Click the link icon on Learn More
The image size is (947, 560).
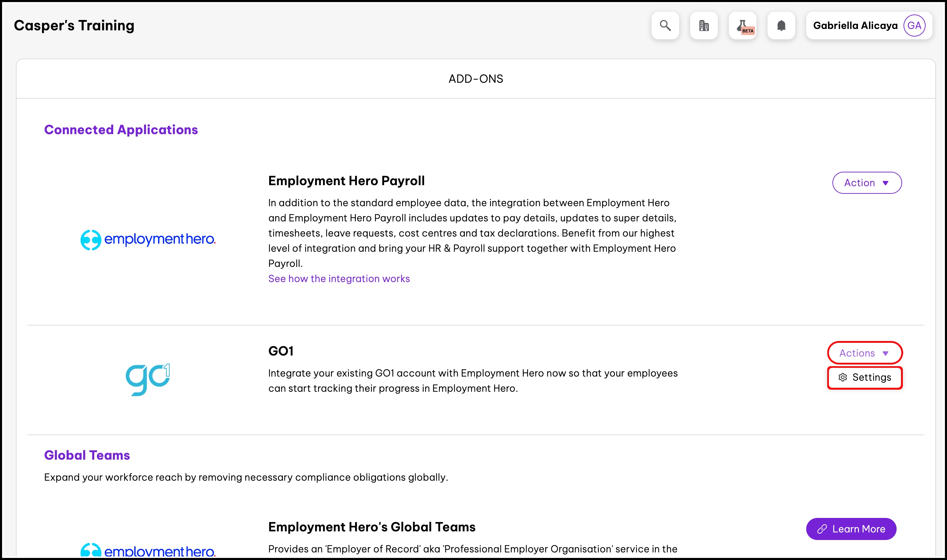tap(822, 529)
